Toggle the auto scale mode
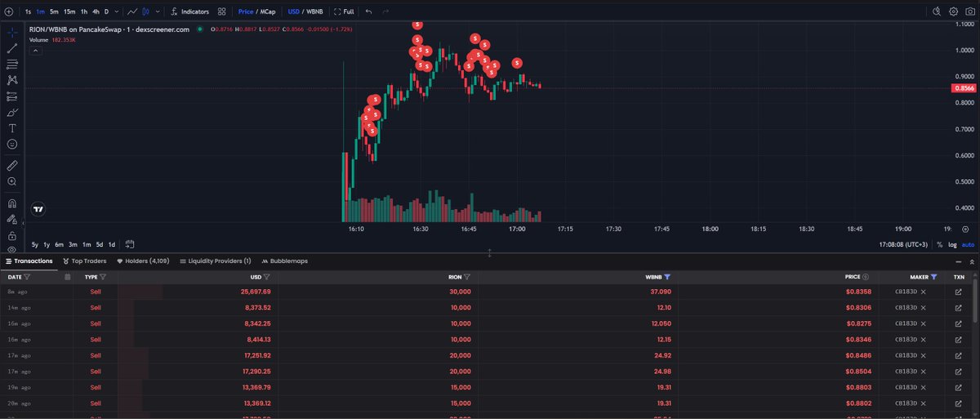 tap(968, 244)
